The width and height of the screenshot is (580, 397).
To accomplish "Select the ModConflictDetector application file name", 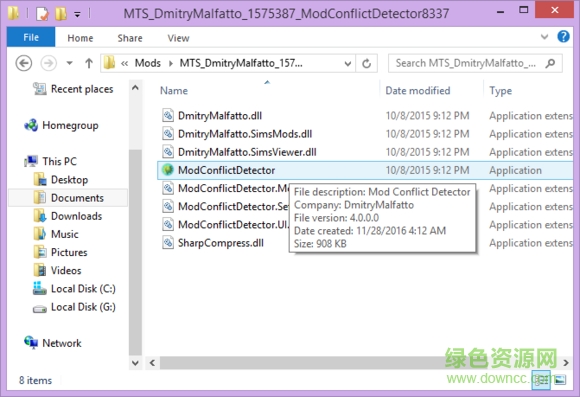I will coord(226,170).
